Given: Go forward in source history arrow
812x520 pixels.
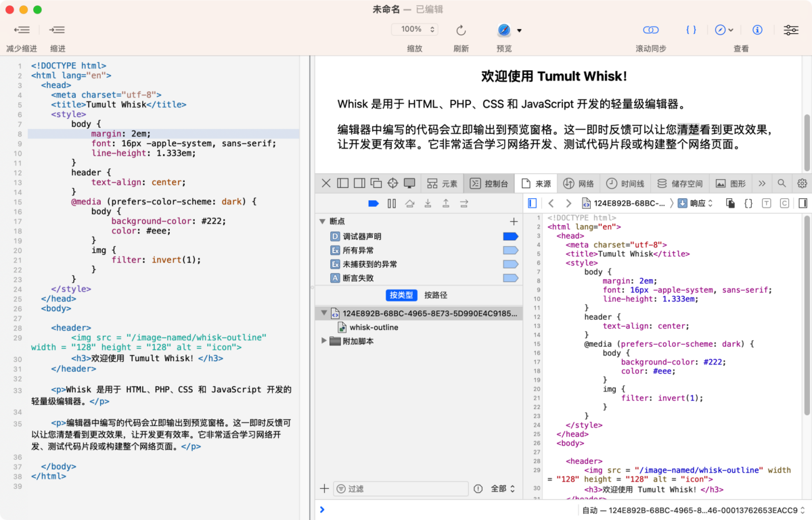Looking at the screenshot, I should click(x=568, y=203).
